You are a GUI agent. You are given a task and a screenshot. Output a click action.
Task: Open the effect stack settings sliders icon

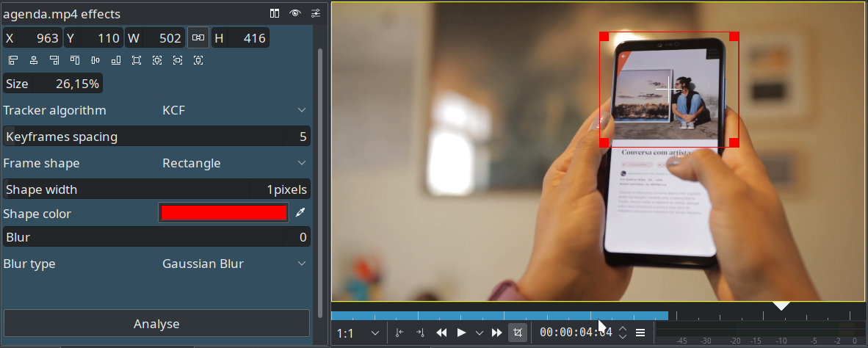coord(316,13)
